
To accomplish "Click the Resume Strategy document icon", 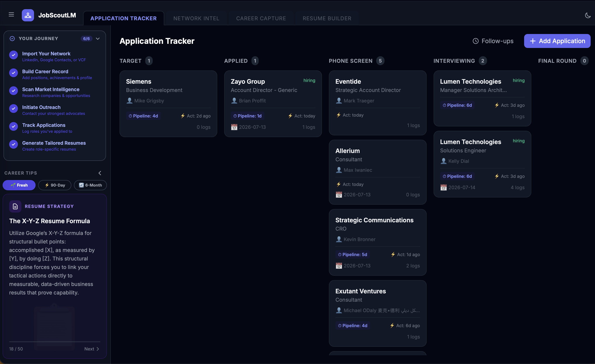I will (15, 206).
